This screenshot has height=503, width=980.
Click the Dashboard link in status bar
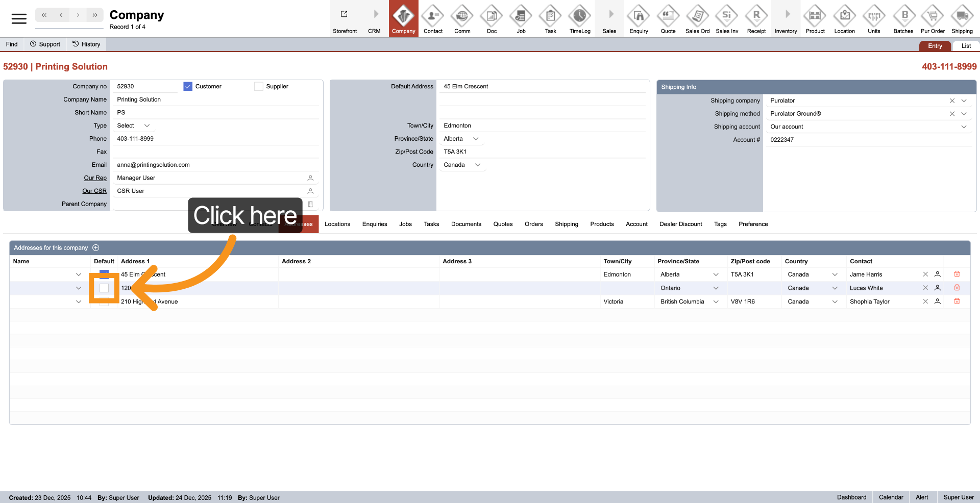click(x=851, y=497)
